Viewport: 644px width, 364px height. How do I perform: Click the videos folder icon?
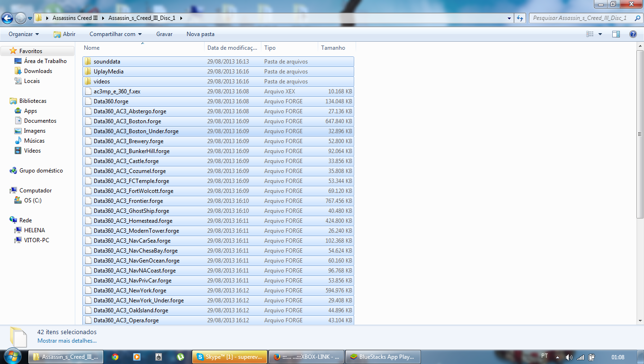tap(88, 82)
